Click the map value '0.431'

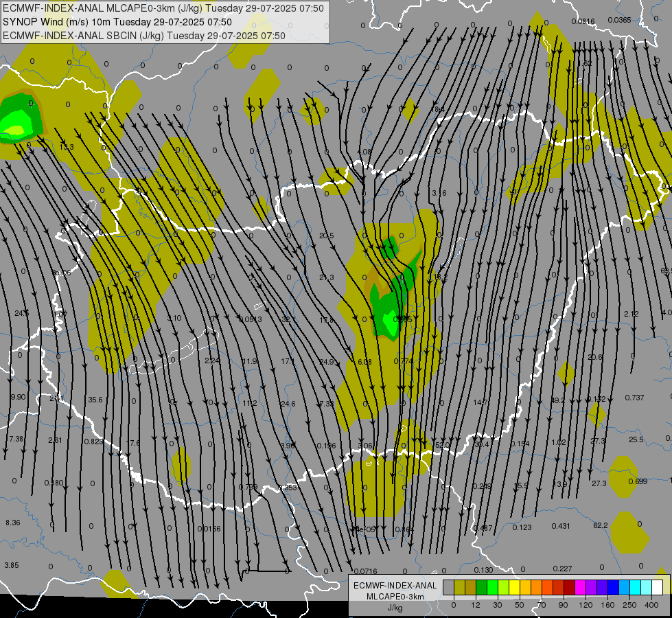[x=561, y=526]
